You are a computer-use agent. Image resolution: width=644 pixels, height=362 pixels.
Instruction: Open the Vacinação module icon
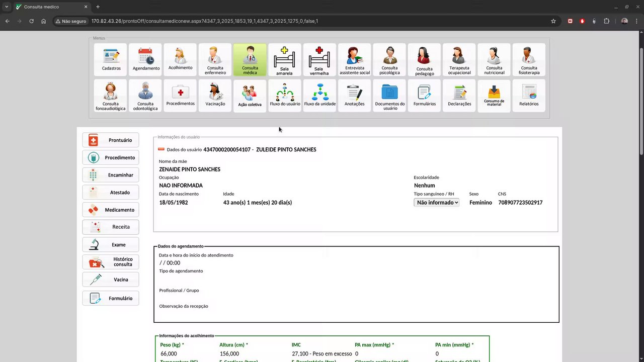[215, 96]
